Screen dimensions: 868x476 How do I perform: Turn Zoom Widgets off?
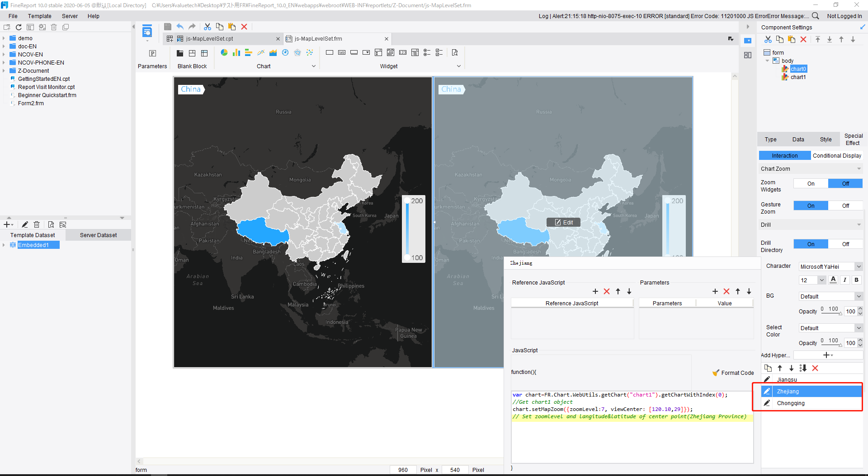point(845,183)
